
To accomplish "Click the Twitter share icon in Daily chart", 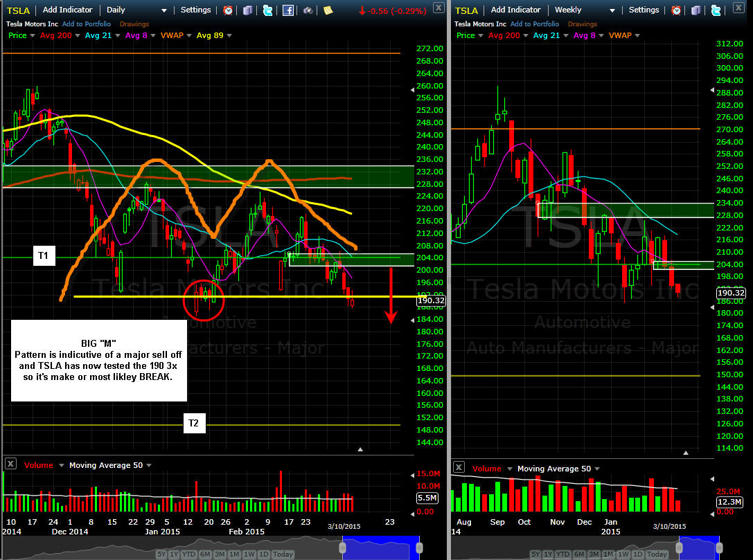I will point(267,10).
